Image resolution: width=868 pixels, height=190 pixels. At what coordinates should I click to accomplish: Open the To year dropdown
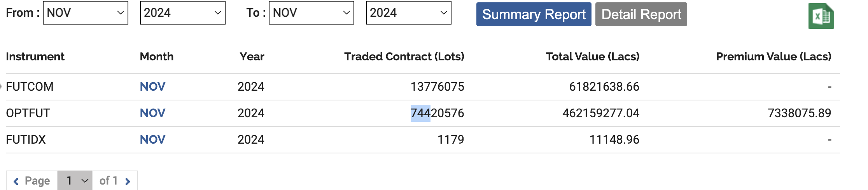(x=408, y=13)
